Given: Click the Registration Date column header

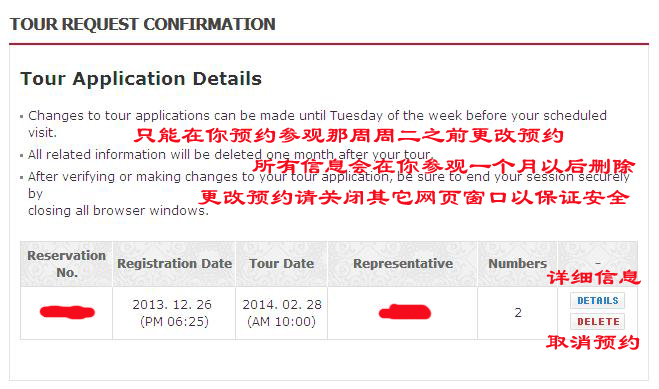Looking at the screenshot, I should (x=174, y=264).
